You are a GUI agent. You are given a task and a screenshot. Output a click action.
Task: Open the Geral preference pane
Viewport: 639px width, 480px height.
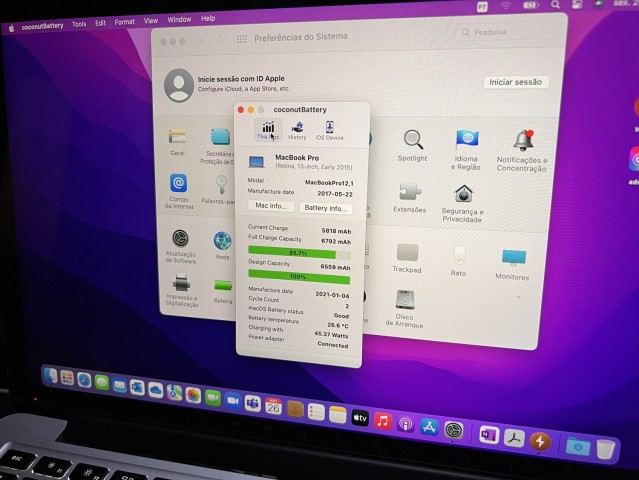[x=177, y=142]
